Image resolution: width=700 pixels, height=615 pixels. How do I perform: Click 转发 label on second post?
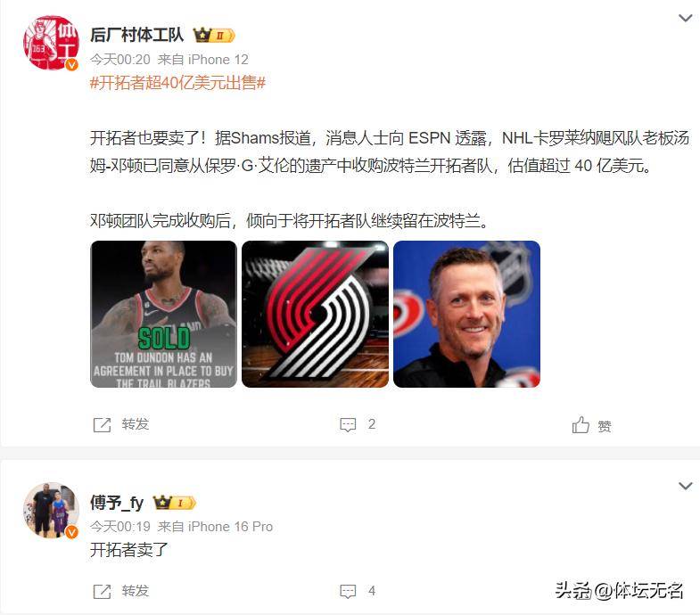pos(136,591)
